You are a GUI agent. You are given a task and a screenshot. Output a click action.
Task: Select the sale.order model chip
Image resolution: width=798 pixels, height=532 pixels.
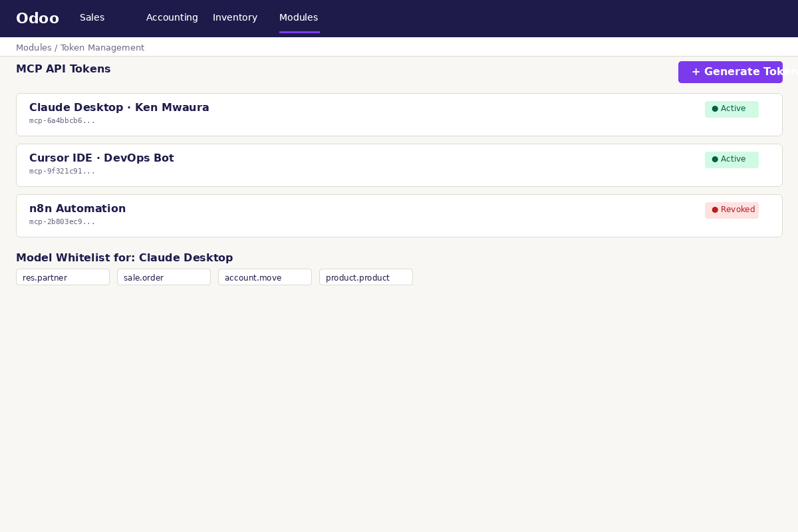pos(164,277)
